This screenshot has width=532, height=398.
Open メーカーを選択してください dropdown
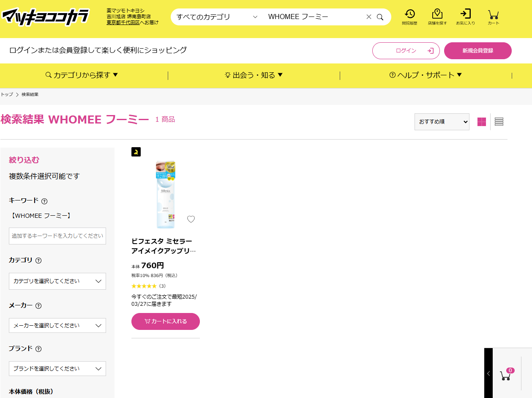(x=57, y=326)
